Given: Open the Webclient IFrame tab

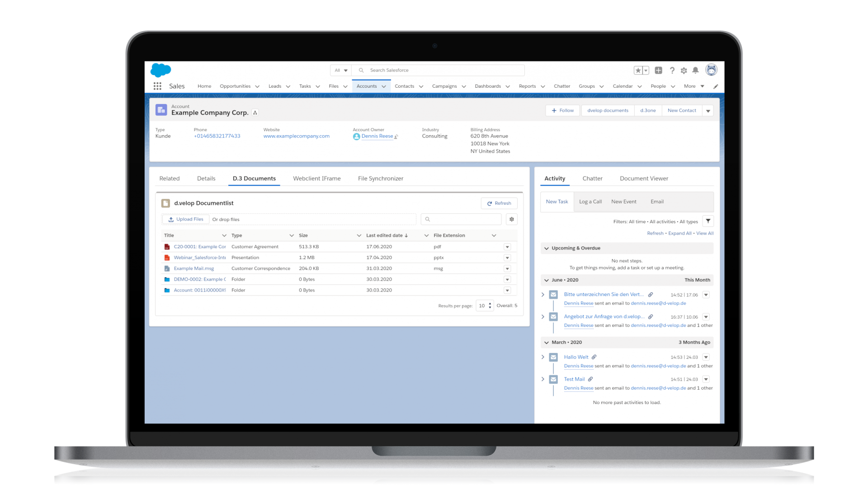Looking at the screenshot, I should 317,179.
